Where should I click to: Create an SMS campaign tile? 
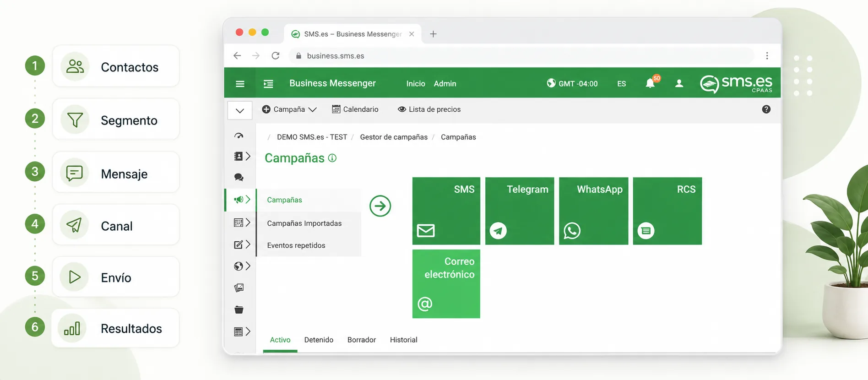tap(446, 211)
